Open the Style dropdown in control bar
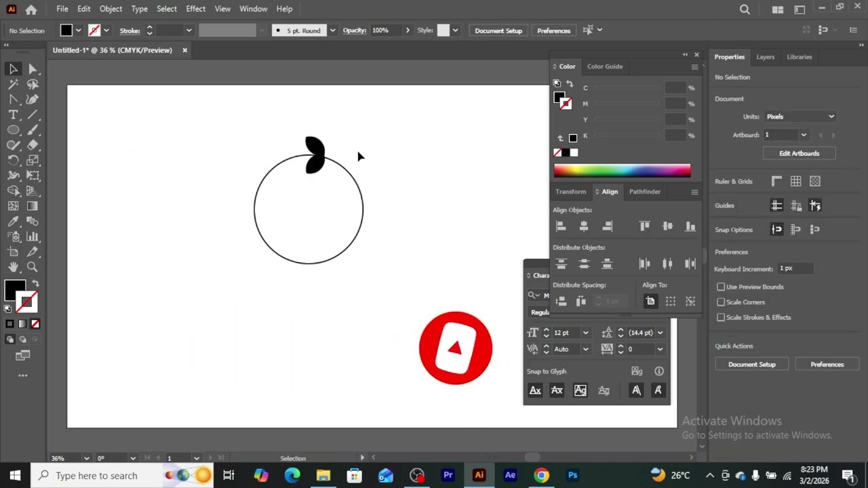Viewport: 868px width, 488px height. (x=456, y=30)
